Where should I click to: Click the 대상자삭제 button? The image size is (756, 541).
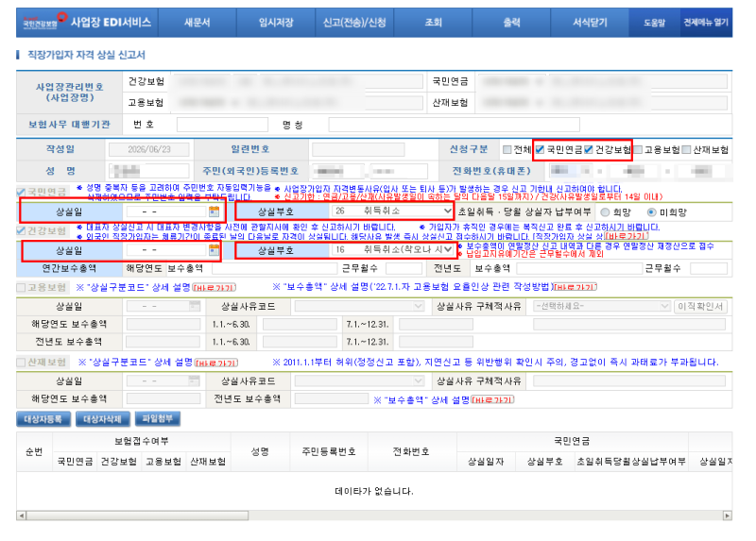click(103, 419)
